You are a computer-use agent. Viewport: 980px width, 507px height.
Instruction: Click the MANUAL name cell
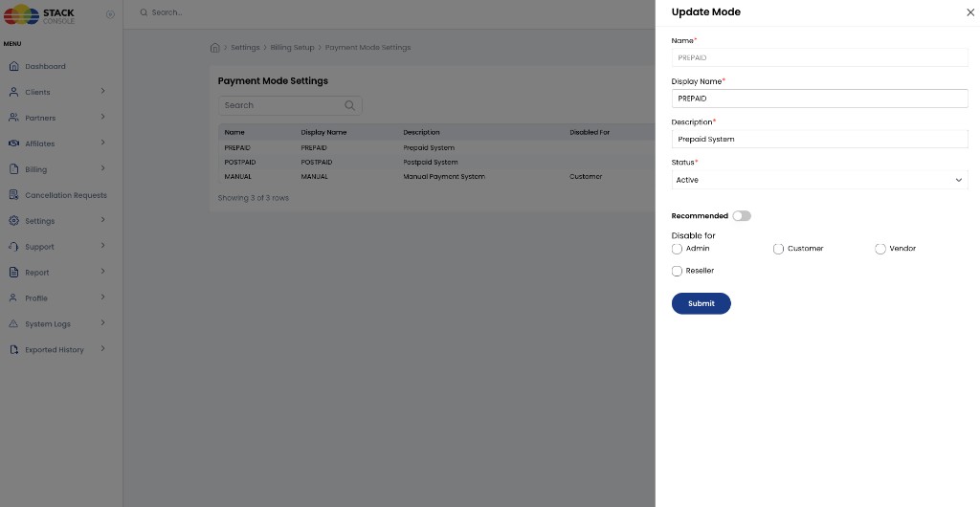237,177
